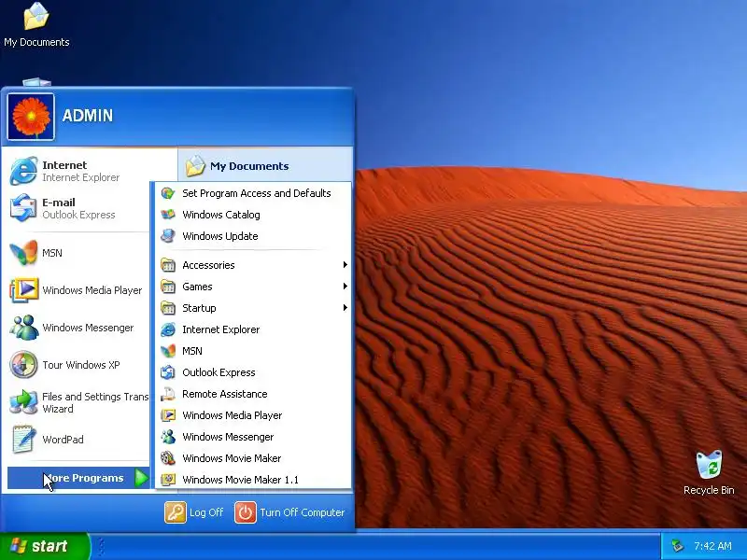This screenshot has width=747, height=560.
Task: Click the Internet Explorer icon in programs submenu
Action: coord(168,329)
